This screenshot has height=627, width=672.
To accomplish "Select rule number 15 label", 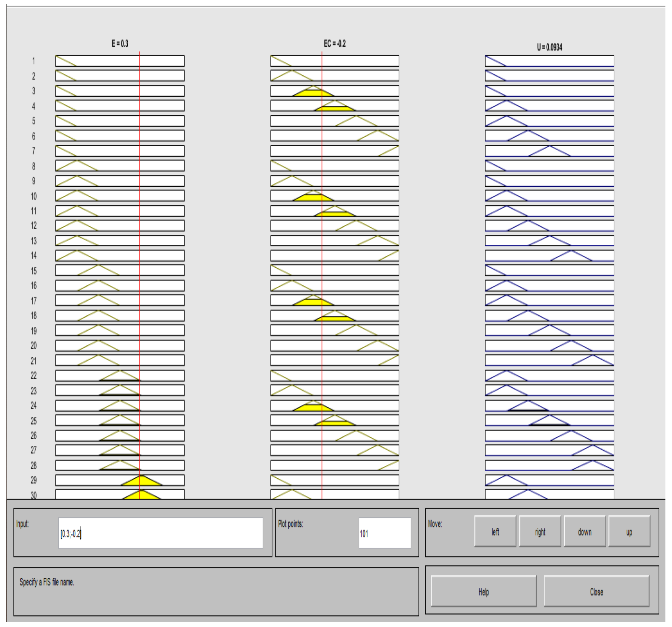I will pos(33,271).
